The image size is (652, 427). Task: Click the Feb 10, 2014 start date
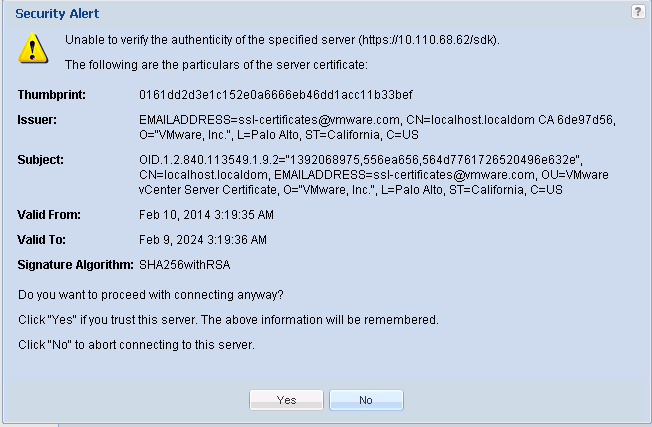(x=204, y=214)
